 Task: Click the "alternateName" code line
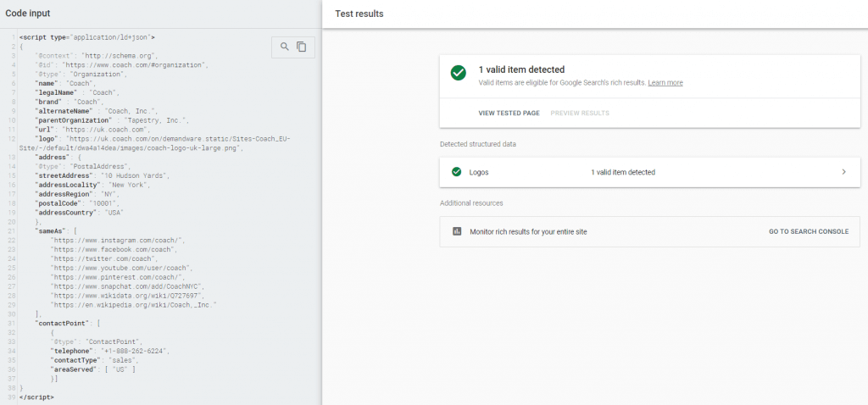point(97,111)
